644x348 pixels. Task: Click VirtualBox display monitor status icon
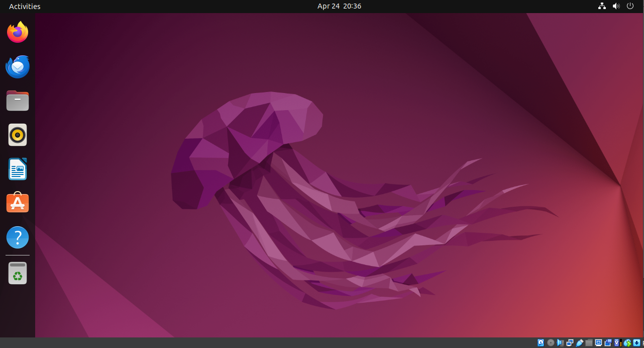coord(599,342)
